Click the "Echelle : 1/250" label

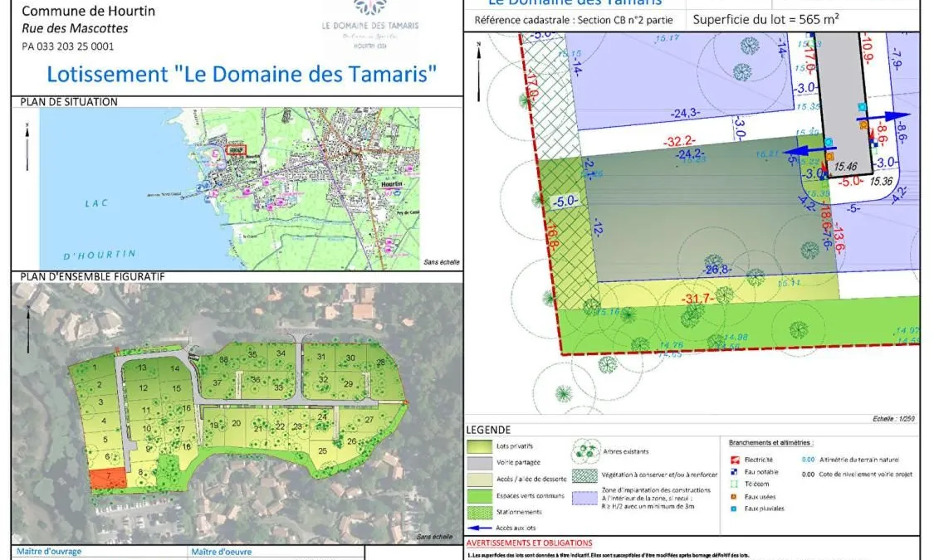tap(893, 419)
